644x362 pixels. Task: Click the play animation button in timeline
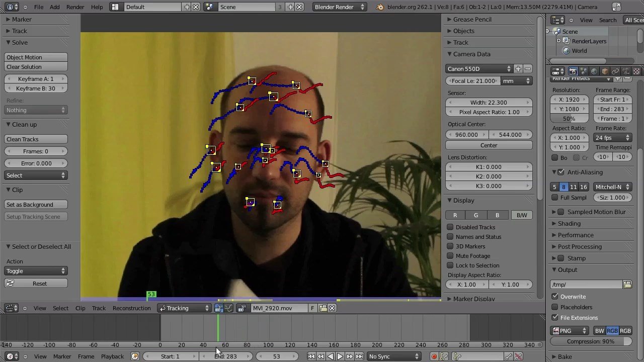340,356
